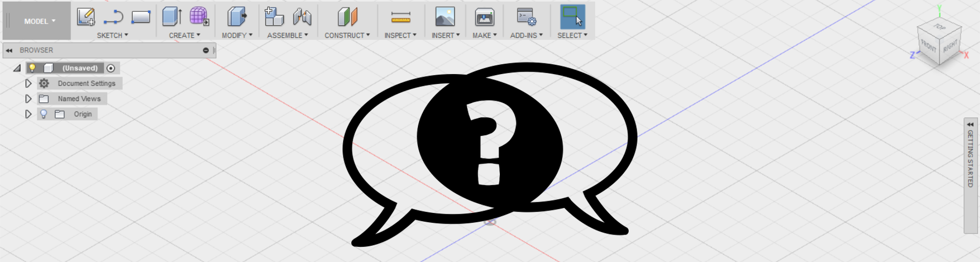Click the component icon beside Unsaved

coord(49,68)
